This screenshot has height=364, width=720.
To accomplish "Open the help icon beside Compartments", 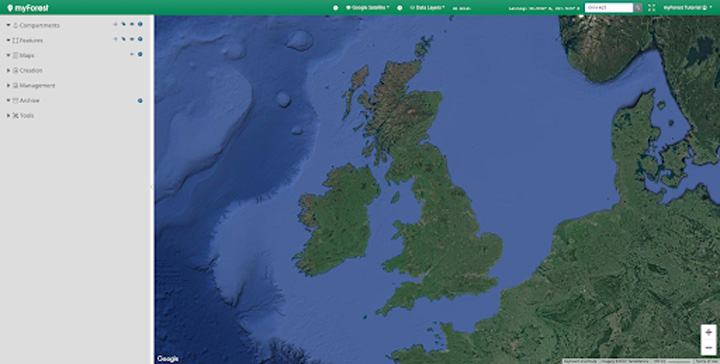I will pyautogui.click(x=140, y=24).
